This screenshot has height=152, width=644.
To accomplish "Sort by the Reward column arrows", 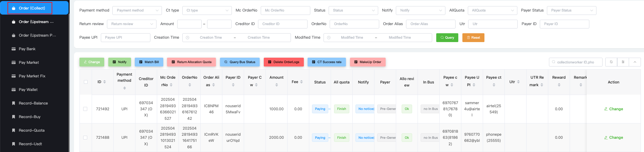I will coord(559,85).
